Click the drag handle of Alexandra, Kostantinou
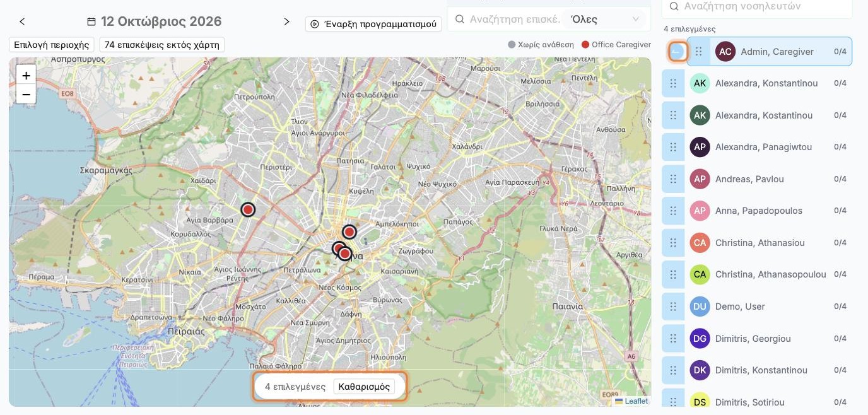This screenshot has height=415, width=868. pyautogui.click(x=673, y=115)
